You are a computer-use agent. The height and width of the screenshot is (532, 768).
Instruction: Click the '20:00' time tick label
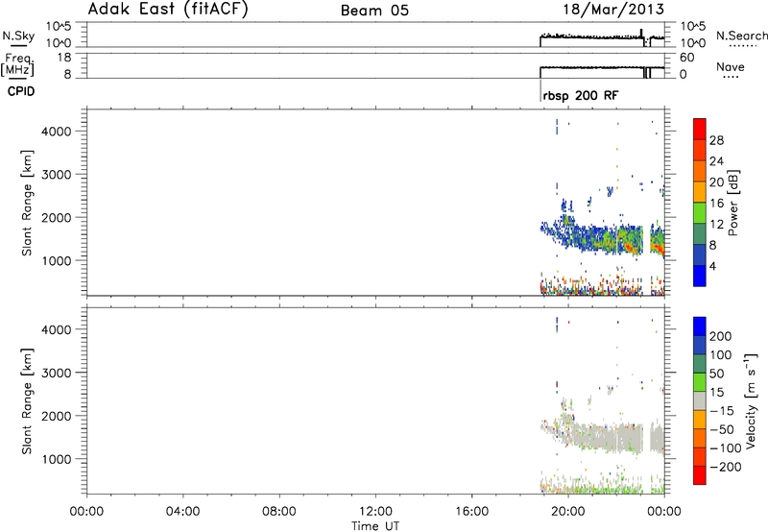[568, 512]
